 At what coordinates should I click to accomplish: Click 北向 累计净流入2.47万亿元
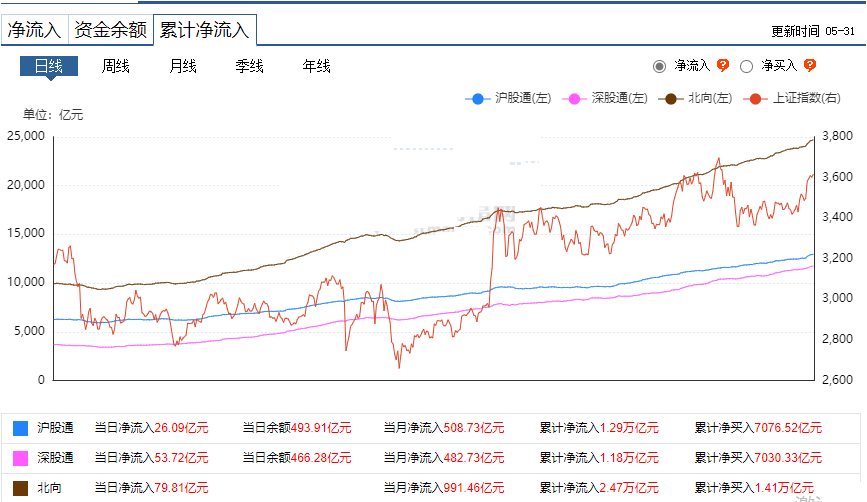(x=599, y=488)
